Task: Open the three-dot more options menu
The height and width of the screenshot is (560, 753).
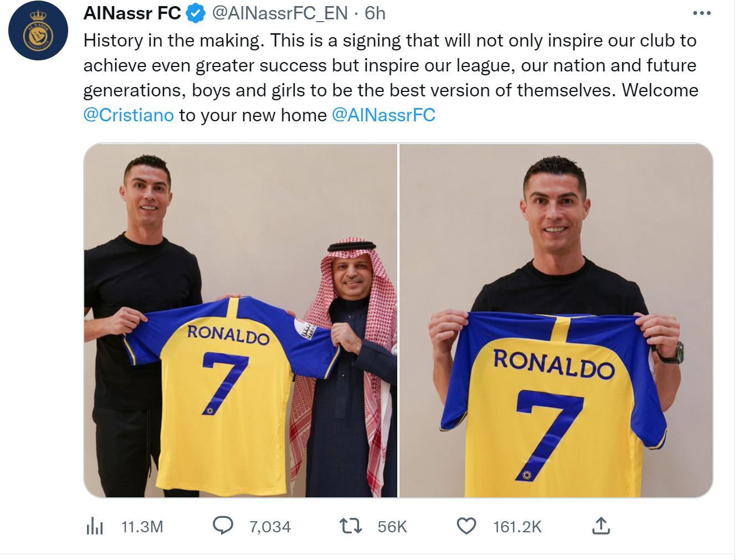Action: tap(701, 13)
